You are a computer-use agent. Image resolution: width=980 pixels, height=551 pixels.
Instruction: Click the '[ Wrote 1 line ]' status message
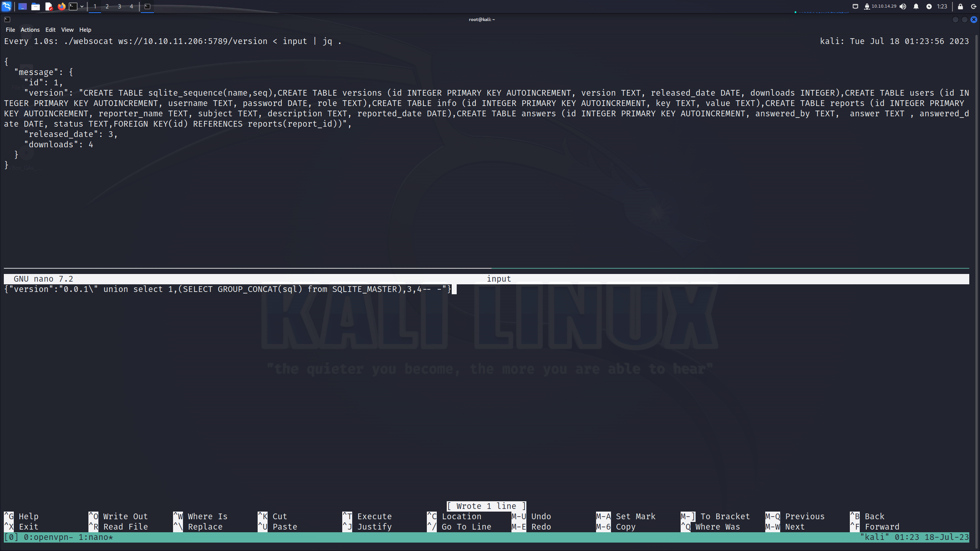pos(486,506)
